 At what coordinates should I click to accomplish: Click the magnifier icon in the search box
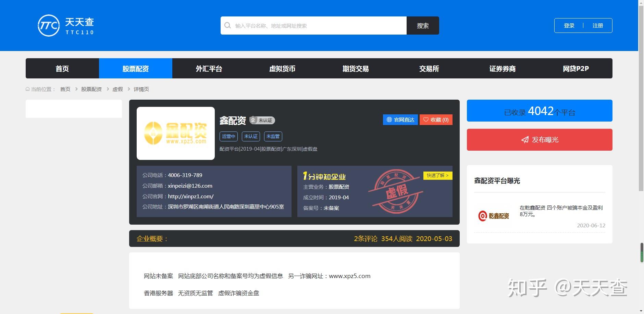click(227, 25)
